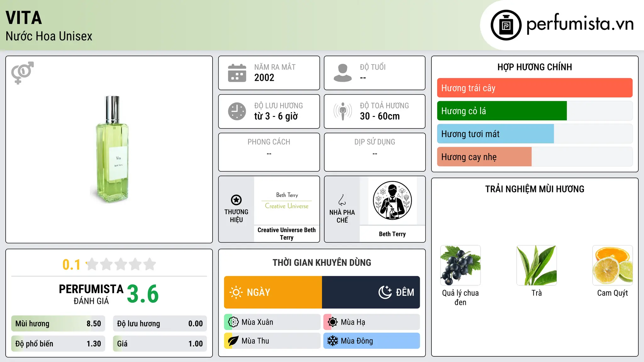Choose the Mùa Xuân season bar
This screenshot has width=644, height=362.
tap(272, 322)
